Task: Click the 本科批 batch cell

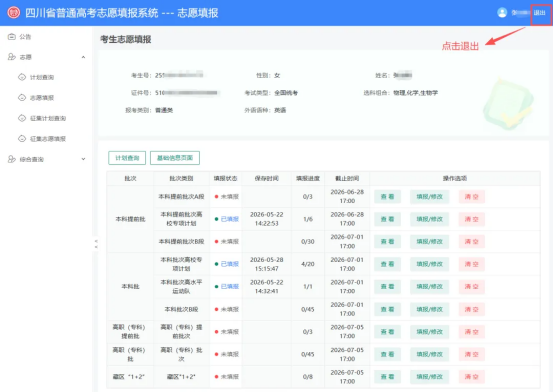Action: [x=130, y=287]
